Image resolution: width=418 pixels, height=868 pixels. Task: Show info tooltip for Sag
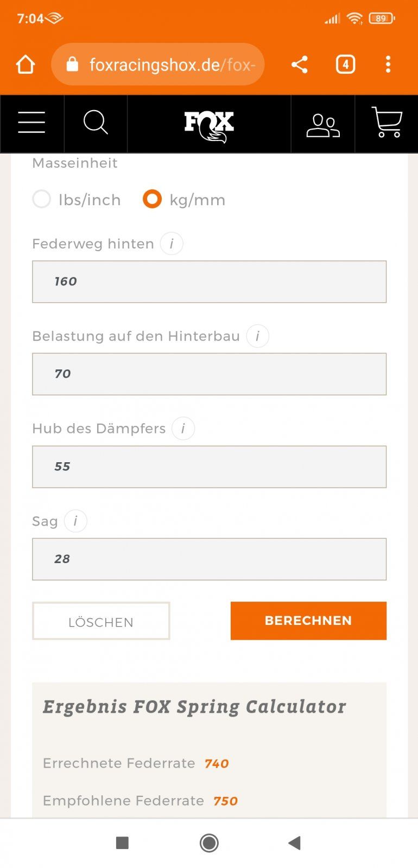coord(75,521)
